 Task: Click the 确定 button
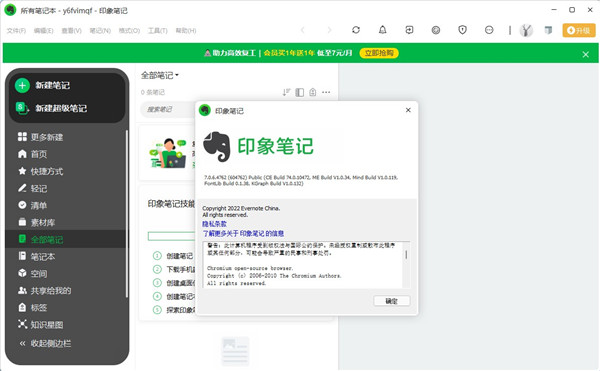click(x=391, y=301)
